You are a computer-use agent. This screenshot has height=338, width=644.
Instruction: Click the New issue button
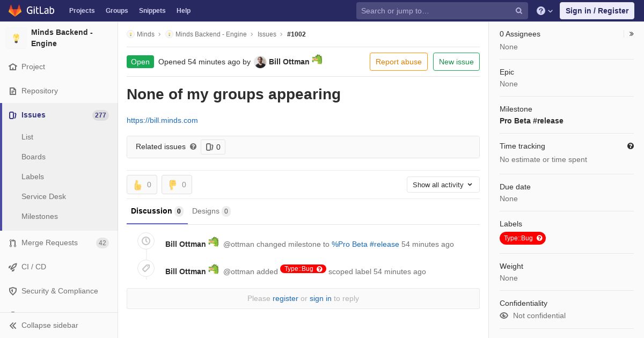pos(456,62)
